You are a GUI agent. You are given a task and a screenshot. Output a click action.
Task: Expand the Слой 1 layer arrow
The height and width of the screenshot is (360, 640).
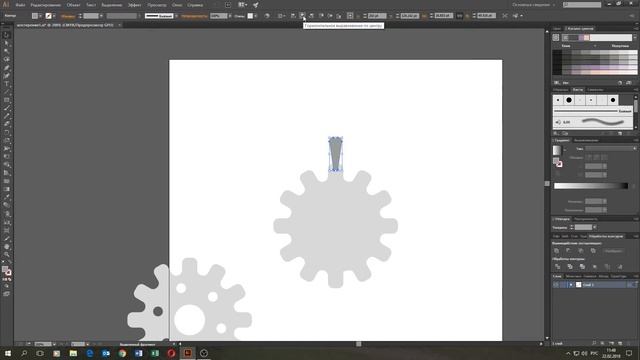(571, 285)
